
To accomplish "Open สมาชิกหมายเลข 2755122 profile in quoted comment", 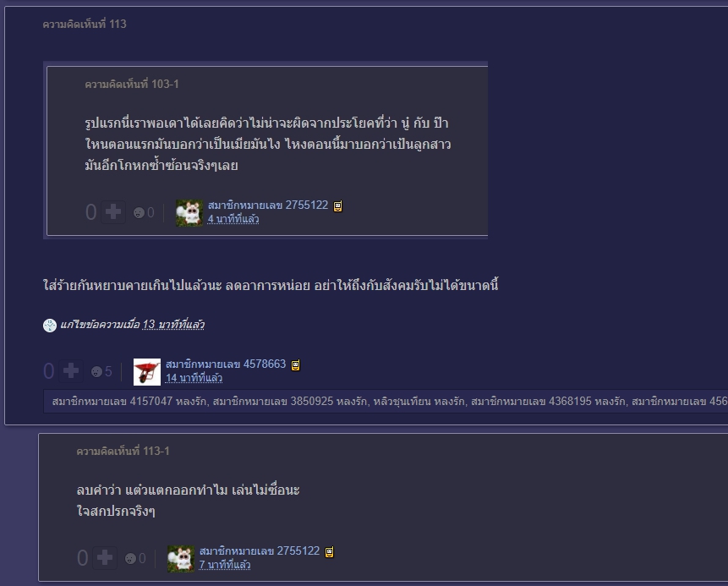I will [268, 205].
